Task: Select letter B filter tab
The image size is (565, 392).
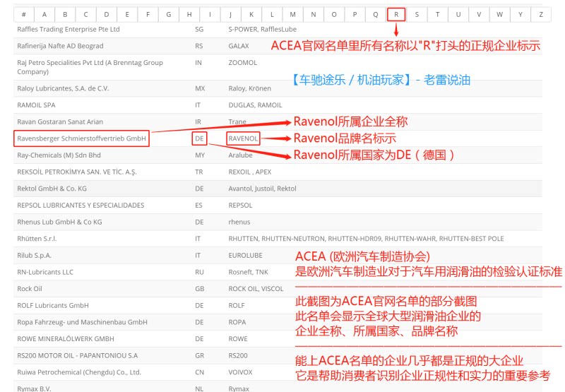Action: pos(65,14)
